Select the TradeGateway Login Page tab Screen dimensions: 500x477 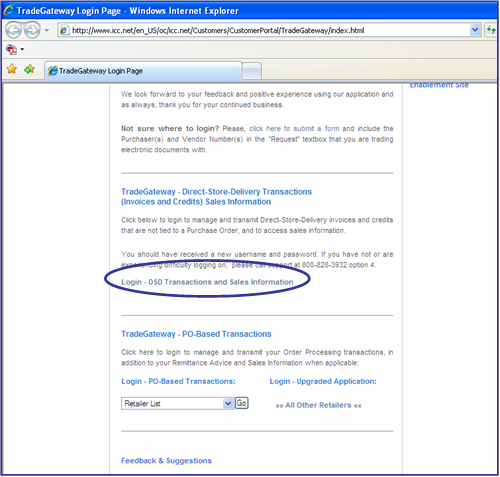pos(143,71)
